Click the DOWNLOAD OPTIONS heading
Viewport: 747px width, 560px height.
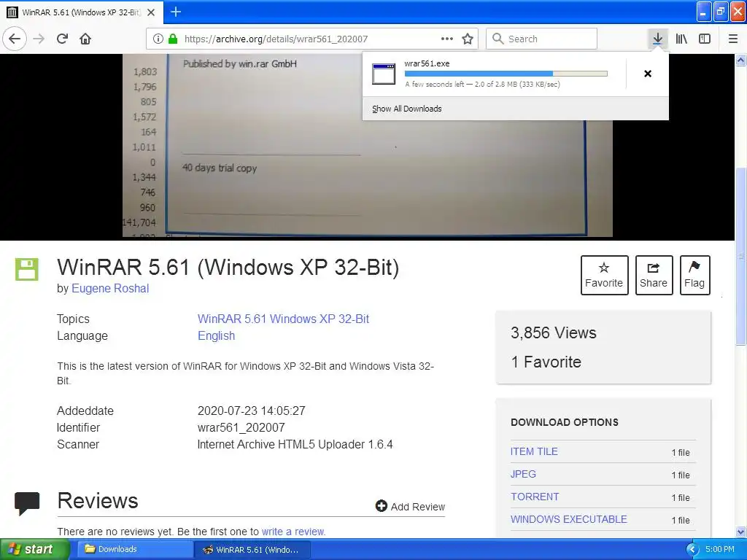pyautogui.click(x=565, y=422)
